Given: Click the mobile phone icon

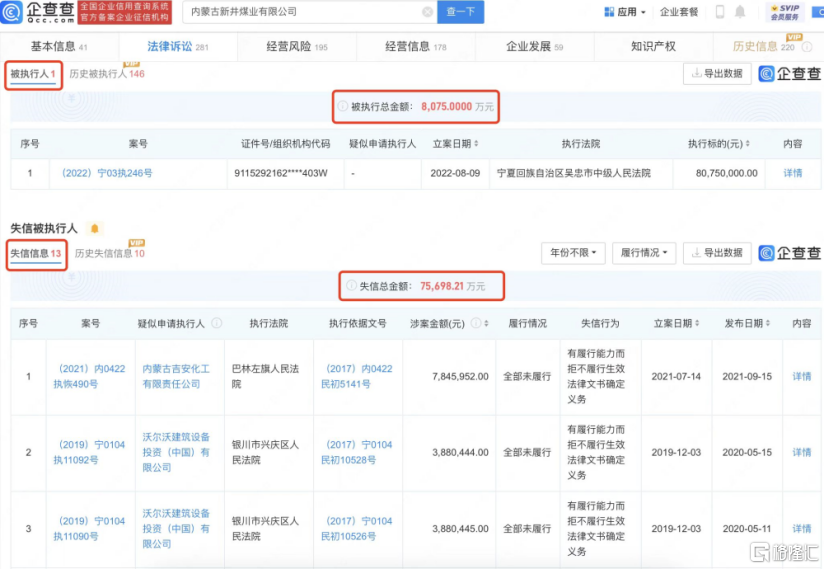Looking at the screenshot, I should [x=720, y=12].
